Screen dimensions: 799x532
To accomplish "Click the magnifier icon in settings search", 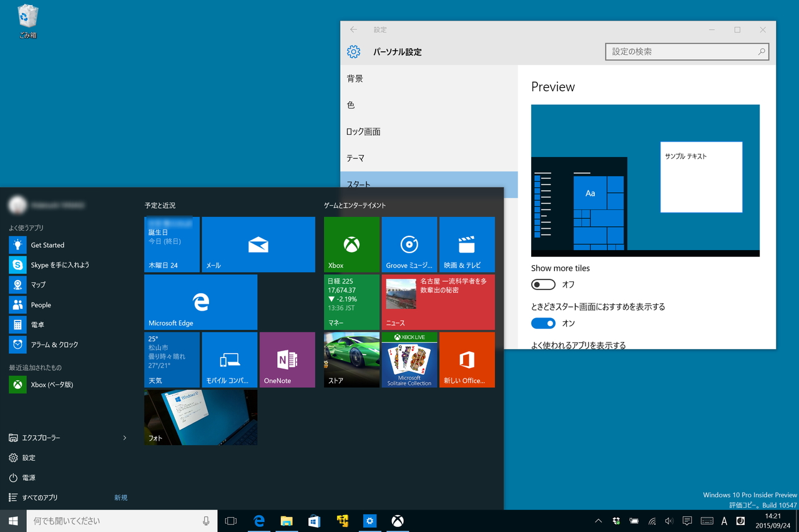I will point(762,52).
